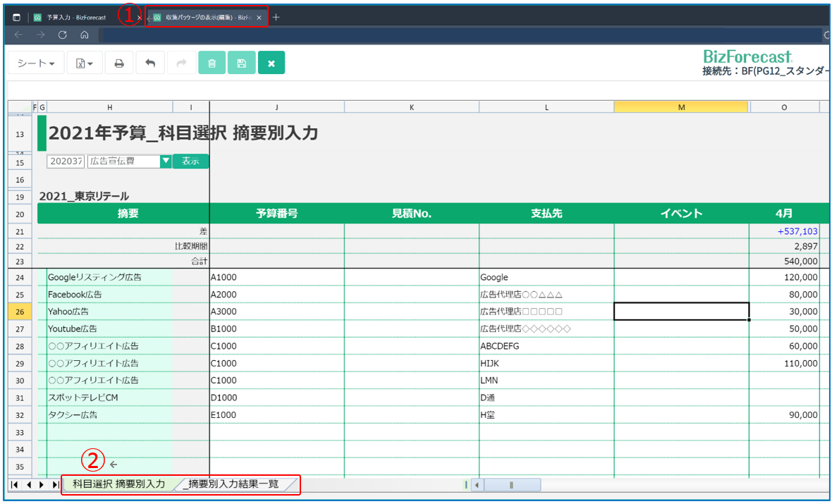Click the 表示 button
The image size is (832, 504).
[190, 161]
